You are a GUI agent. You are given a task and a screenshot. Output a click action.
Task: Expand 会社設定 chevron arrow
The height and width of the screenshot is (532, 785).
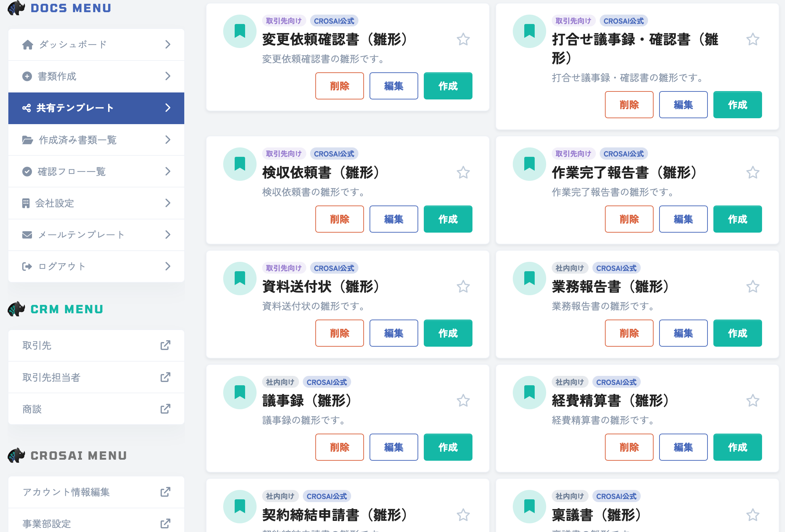(x=168, y=203)
